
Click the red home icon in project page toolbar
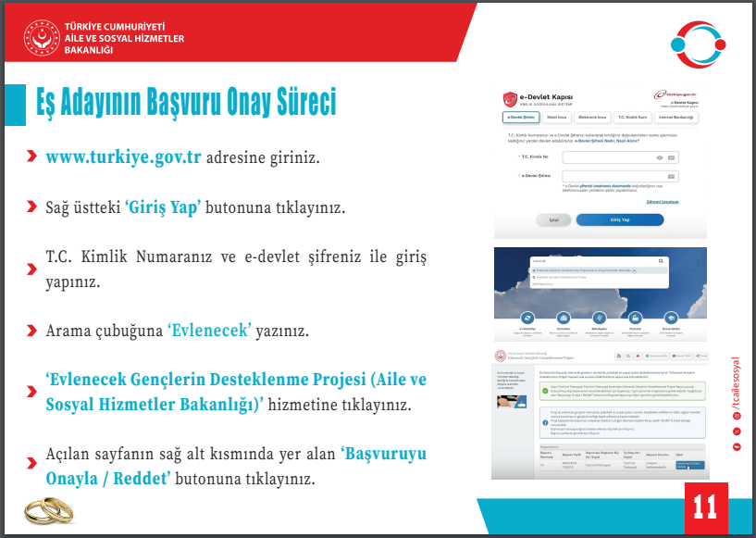pyautogui.click(x=638, y=357)
